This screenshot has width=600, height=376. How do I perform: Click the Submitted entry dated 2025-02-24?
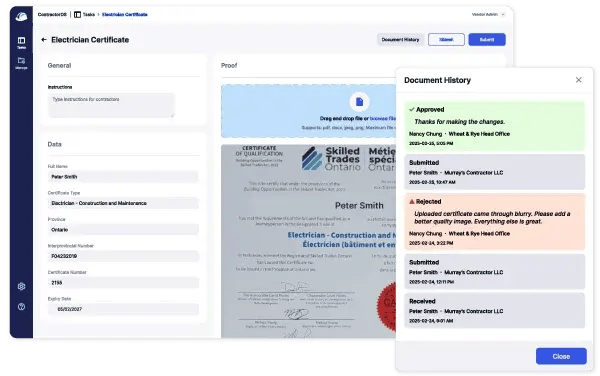[x=495, y=272]
